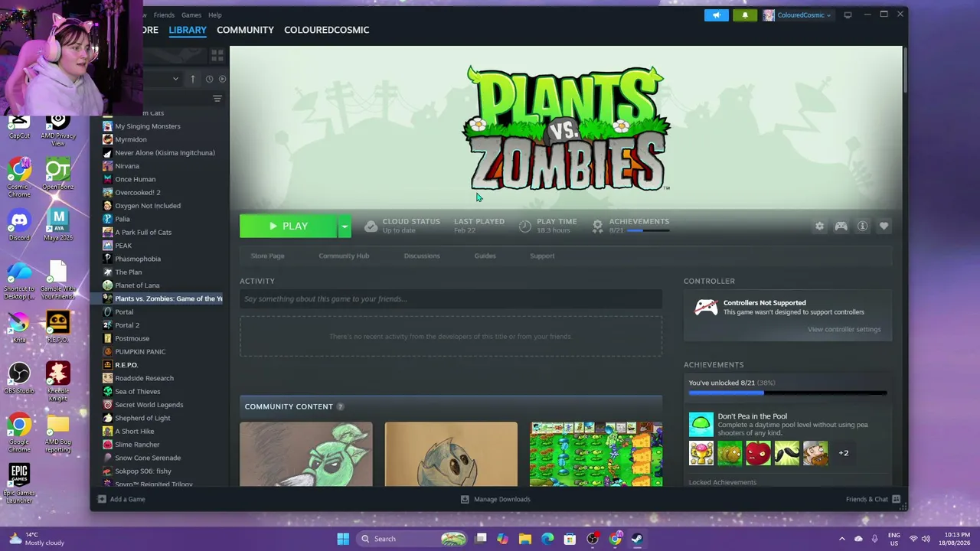This screenshot has height=551, width=980.
Task: Open the library category dropdown chevron
Action: coord(175,79)
